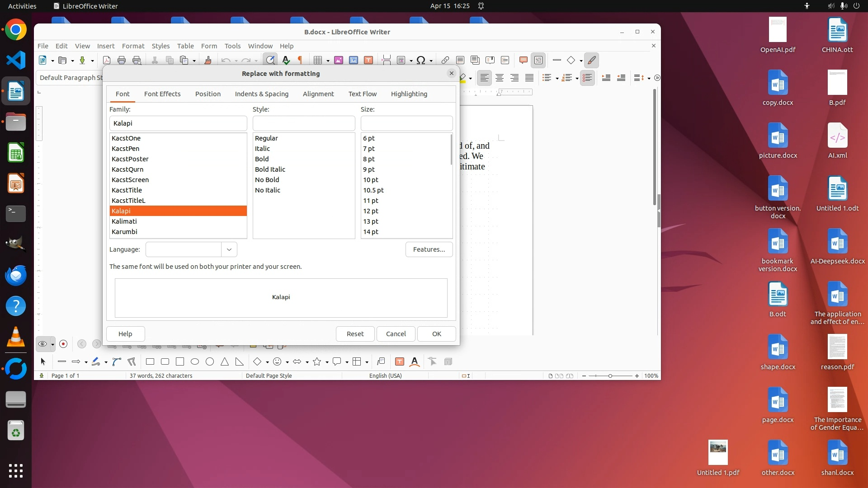Image resolution: width=868 pixels, height=488 pixels.
Task: Toggle Formatting Marks paragraph icon
Action: (300, 60)
